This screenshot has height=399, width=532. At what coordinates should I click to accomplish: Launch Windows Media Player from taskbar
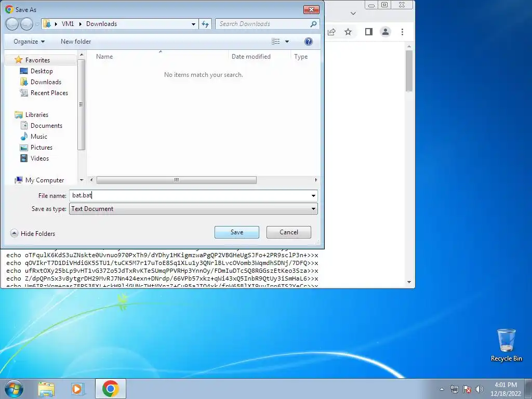78,389
